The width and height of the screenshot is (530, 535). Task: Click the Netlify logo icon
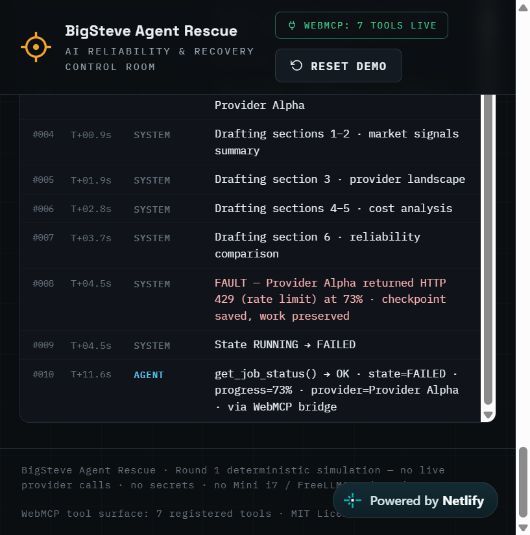tap(352, 501)
